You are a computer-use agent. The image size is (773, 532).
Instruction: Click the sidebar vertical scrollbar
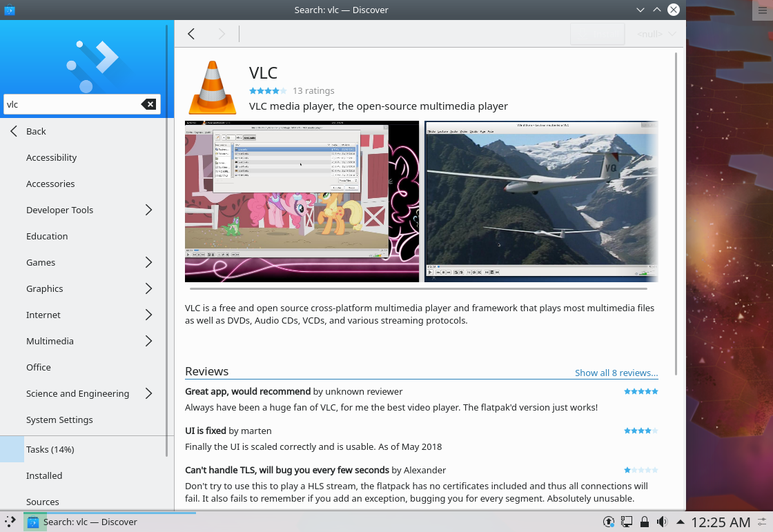[x=167, y=241]
